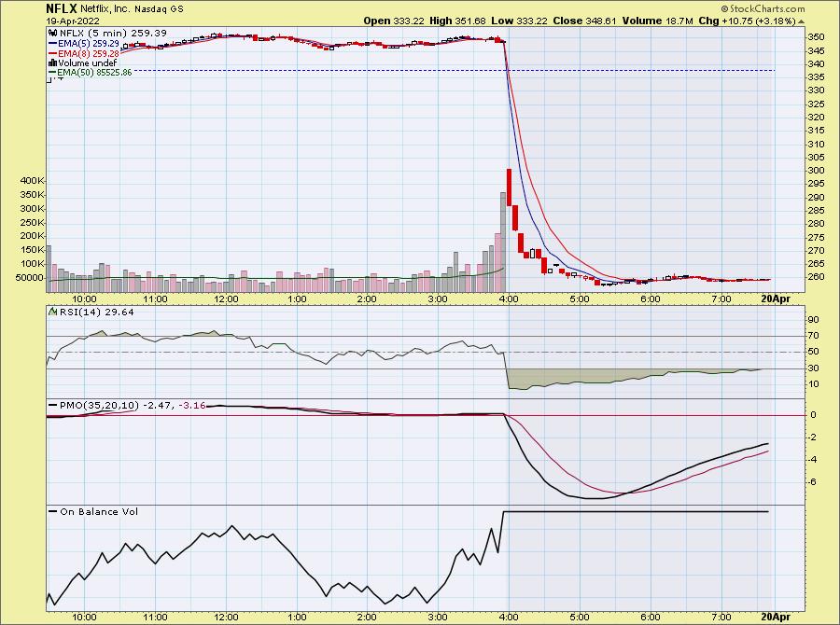The width and height of the screenshot is (840, 625).
Task: Click the RSI(14) 29.64 indicator label
Action: pos(96,312)
